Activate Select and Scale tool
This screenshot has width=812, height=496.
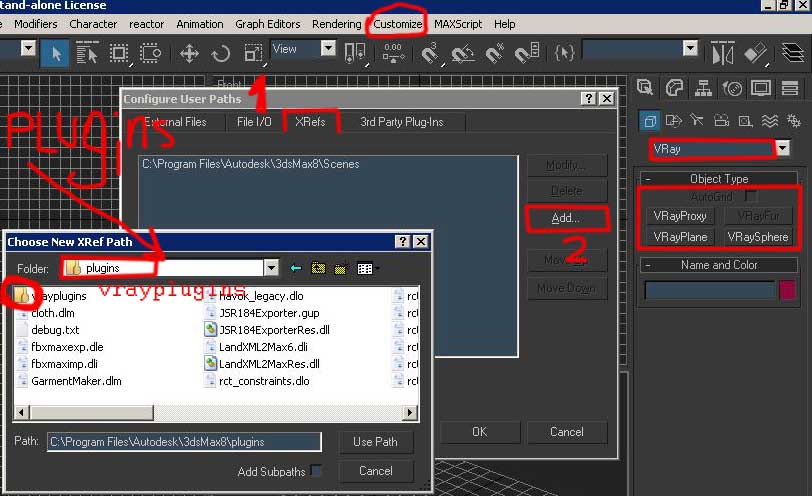(253, 53)
